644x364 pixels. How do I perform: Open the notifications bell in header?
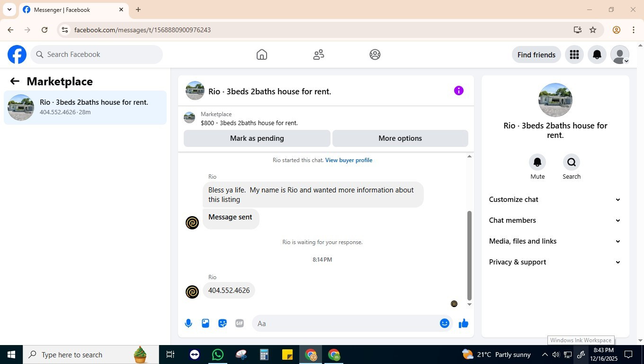[597, 55]
